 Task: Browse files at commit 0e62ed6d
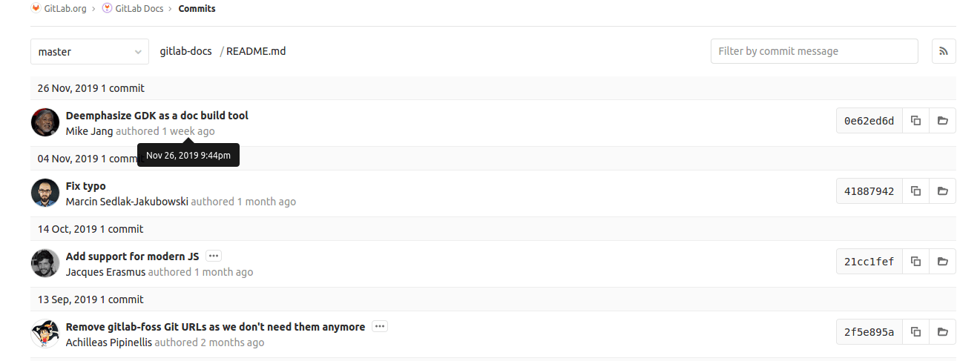943,121
